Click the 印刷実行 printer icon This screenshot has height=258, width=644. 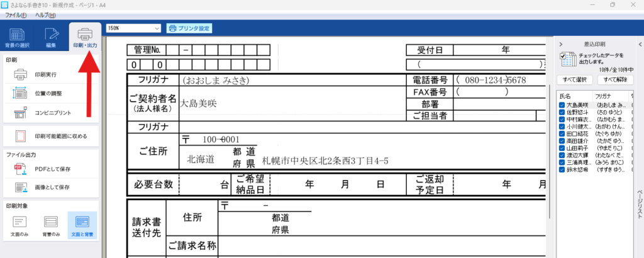click(20, 75)
